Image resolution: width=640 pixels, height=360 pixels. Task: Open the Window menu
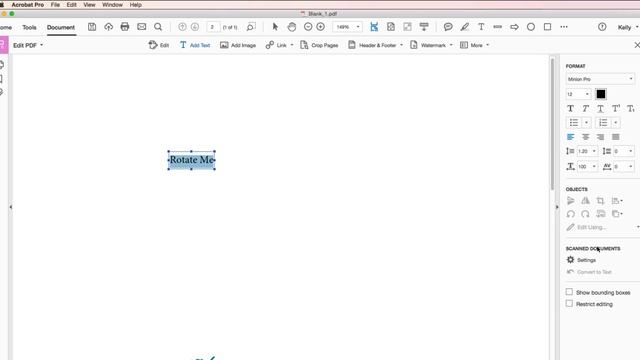(x=112, y=5)
